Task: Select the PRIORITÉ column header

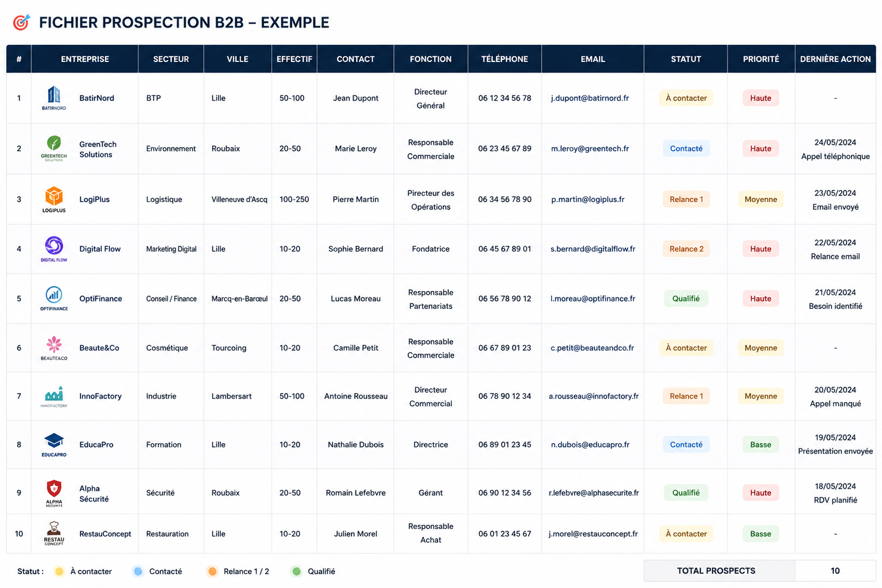Action: [x=761, y=59]
